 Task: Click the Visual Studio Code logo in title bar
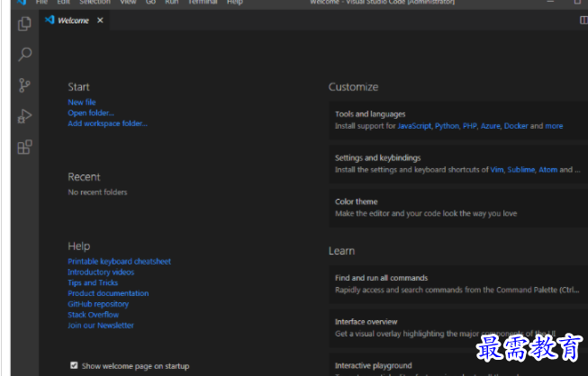pos(22,2)
